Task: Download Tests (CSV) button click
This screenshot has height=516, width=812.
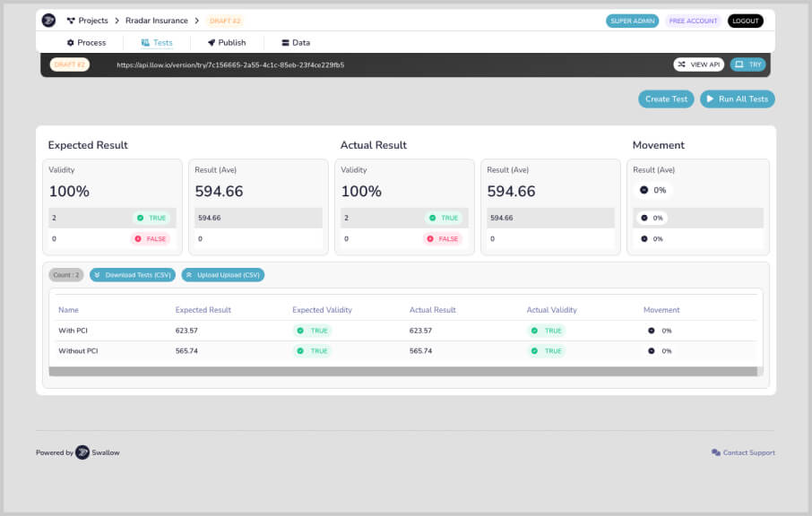Action: (x=133, y=275)
